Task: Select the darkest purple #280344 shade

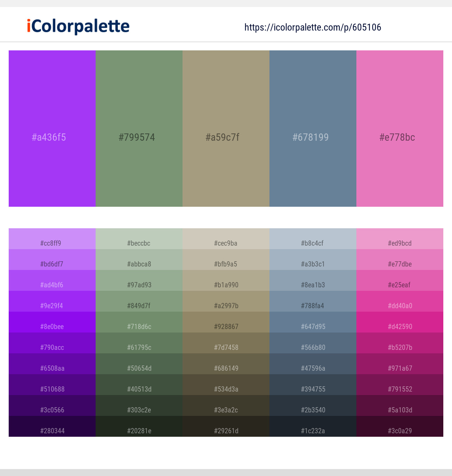Action: (x=52, y=426)
